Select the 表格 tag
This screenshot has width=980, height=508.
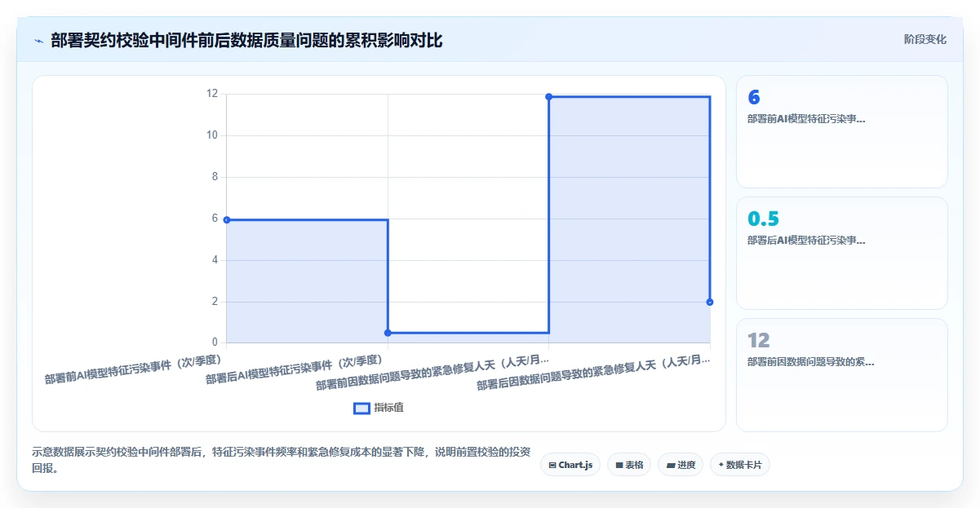(629, 465)
